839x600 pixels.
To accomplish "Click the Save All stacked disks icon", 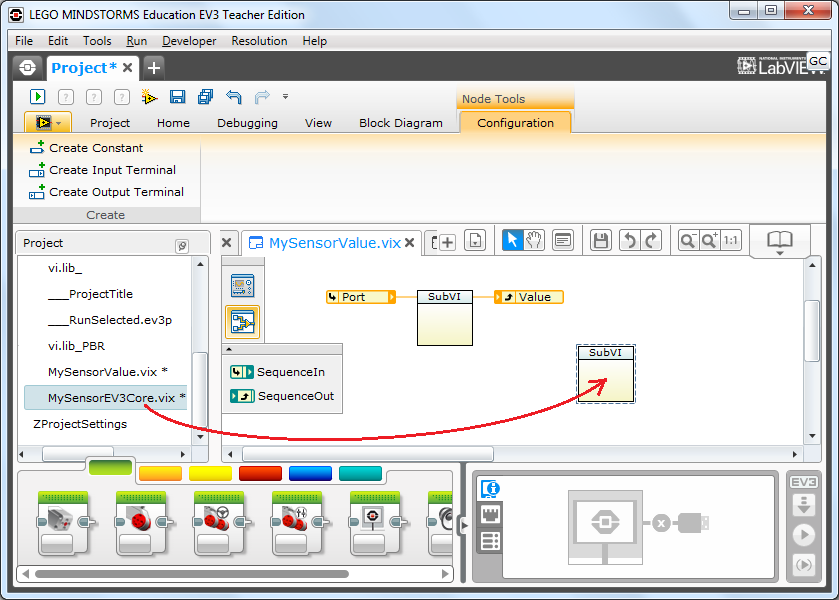I will 205,97.
